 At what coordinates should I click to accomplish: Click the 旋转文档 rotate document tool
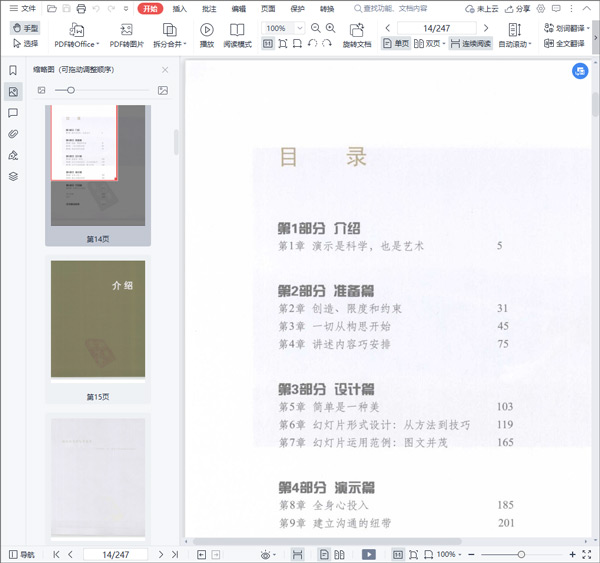click(x=357, y=36)
